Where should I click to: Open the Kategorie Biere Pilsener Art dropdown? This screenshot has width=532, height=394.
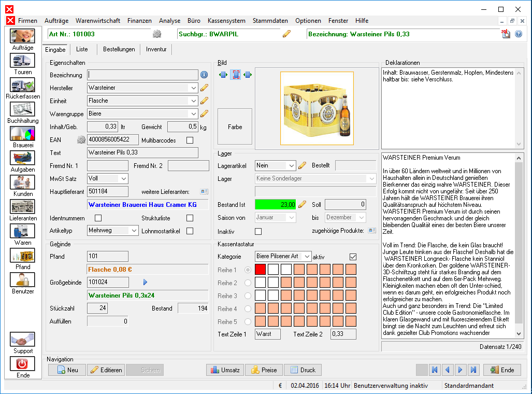click(307, 256)
